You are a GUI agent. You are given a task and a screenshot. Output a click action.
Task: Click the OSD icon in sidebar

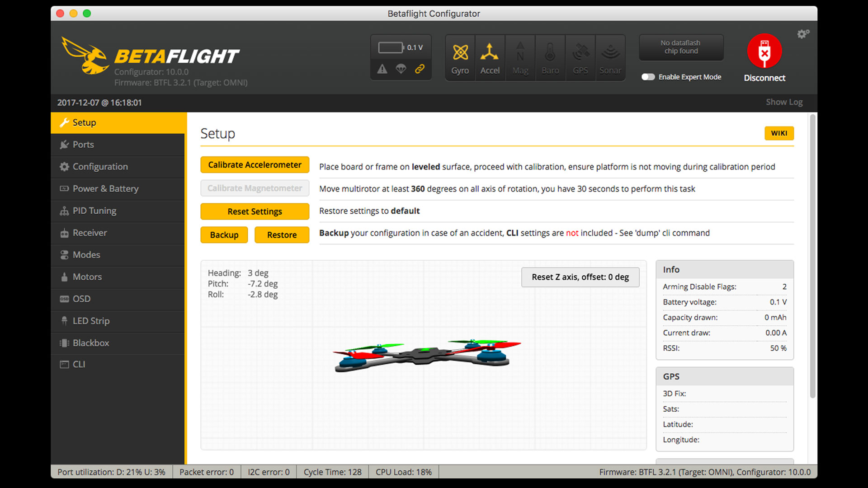[64, 299]
